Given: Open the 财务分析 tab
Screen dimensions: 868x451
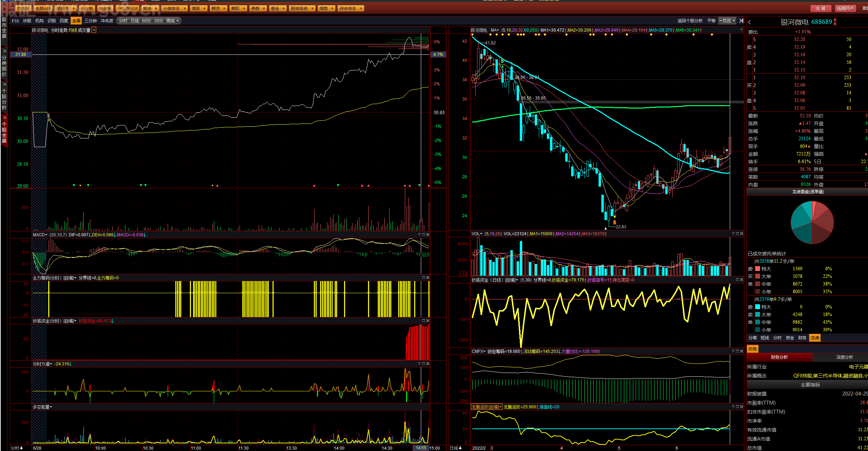Looking at the screenshot, I should 779,357.
